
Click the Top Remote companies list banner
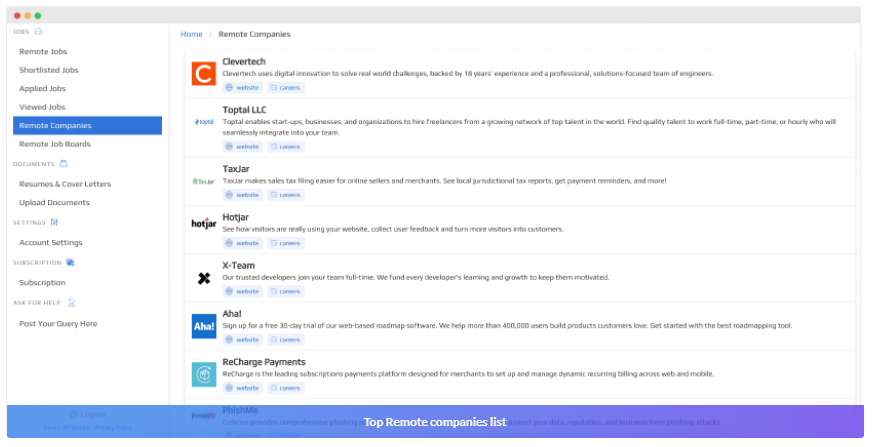coord(435,421)
